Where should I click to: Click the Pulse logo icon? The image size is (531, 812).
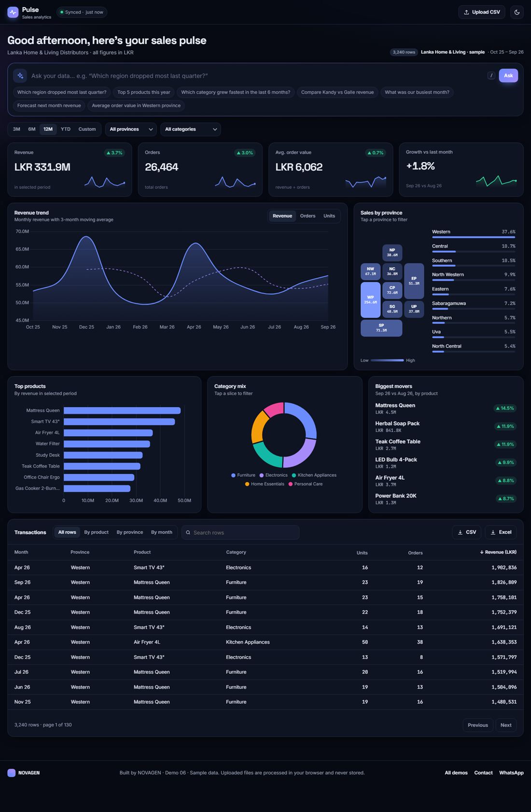point(13,12)
